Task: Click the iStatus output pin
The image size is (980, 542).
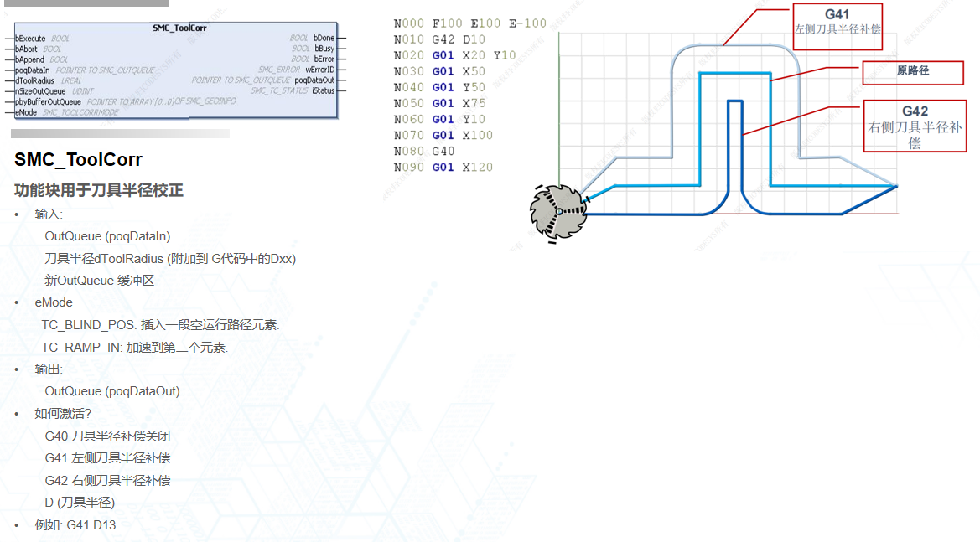Action: pyautogui.click(x=323, y=90)
